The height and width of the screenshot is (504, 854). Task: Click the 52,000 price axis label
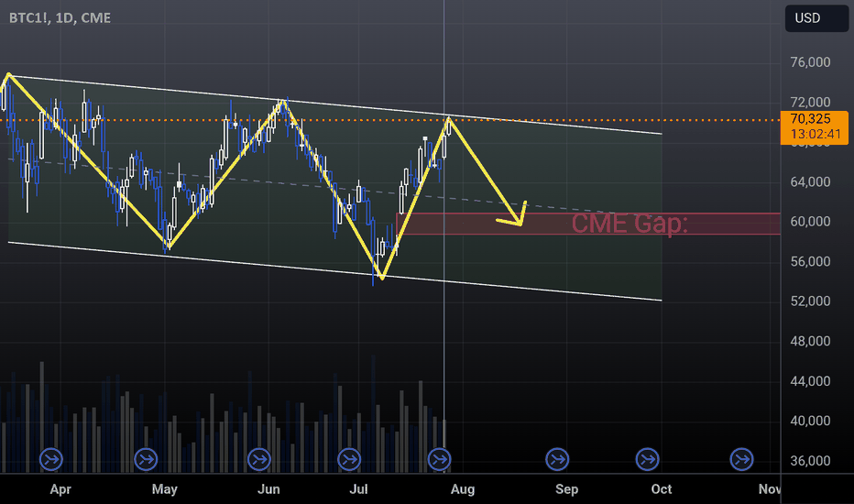pos(810,301)
